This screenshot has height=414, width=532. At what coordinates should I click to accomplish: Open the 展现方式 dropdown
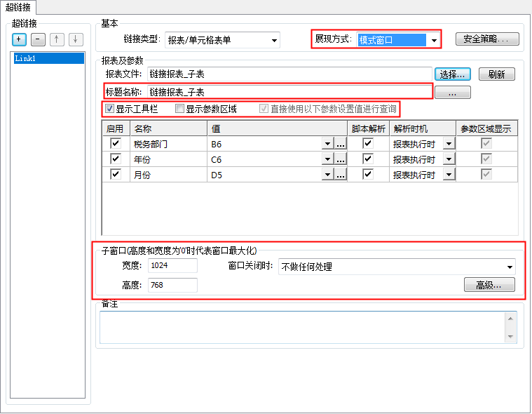coord(435,40)
